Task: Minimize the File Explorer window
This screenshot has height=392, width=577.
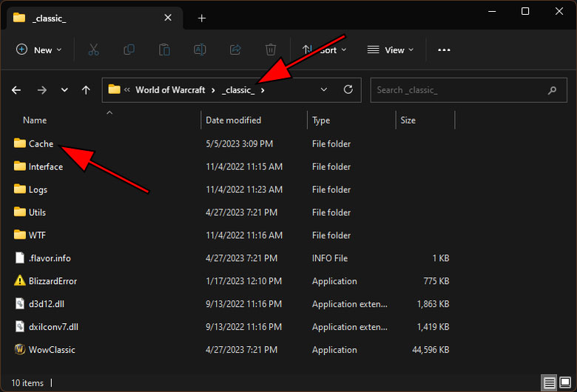Action: (x=492, y=11)
